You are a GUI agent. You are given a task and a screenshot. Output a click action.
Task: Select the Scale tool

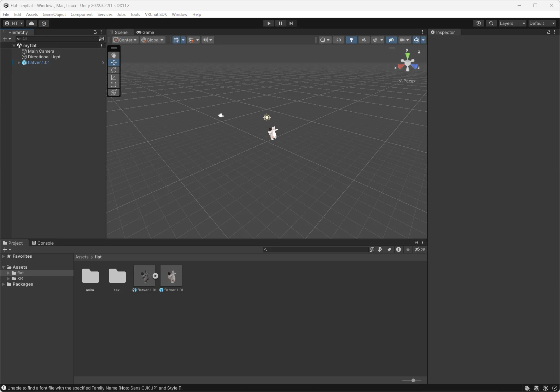click(x=113, y=77)
